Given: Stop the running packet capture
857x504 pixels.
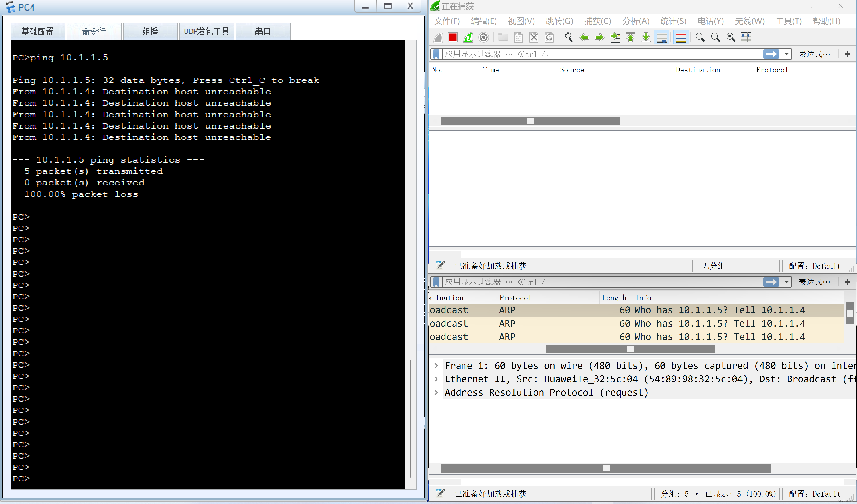Looking at the screenshot, I should click(453, 37).
